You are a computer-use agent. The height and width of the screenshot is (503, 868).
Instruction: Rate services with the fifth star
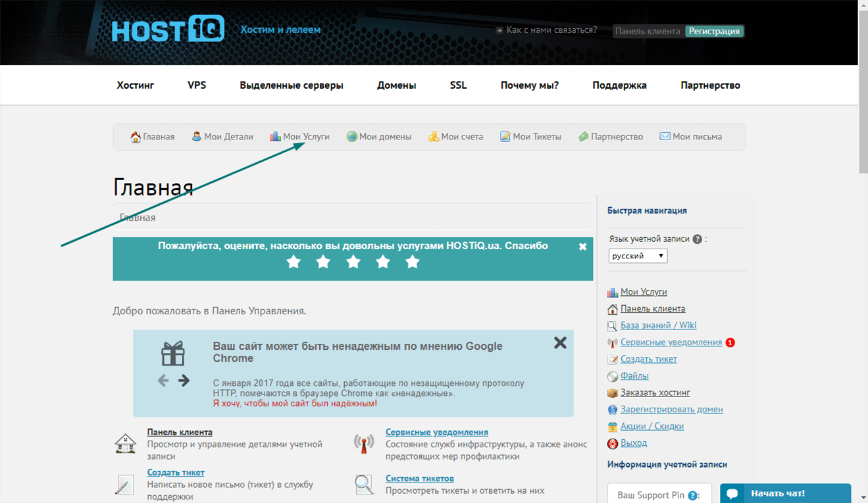[413, 262]
